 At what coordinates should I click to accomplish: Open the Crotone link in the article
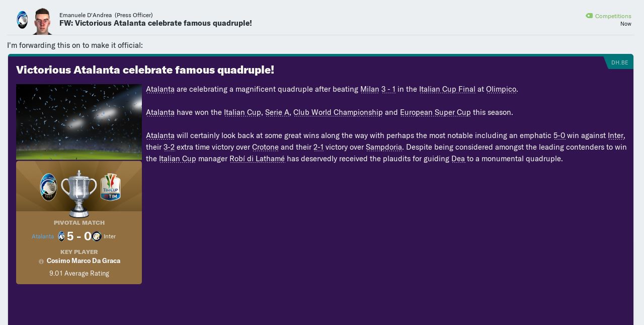click(x=265, y=147)
